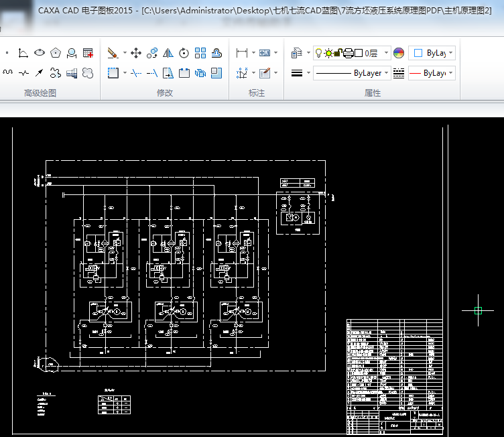Viewport: 504px width, 437px height.
Task: Activate the mirror tool
Action: tap(168, 52)
